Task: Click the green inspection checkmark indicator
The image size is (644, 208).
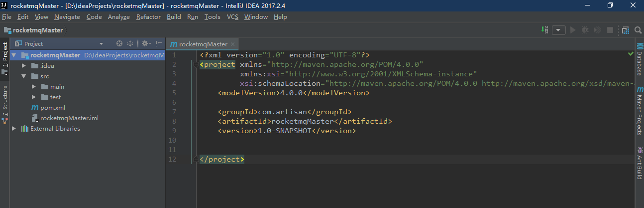Action: (x=631, y=53)
